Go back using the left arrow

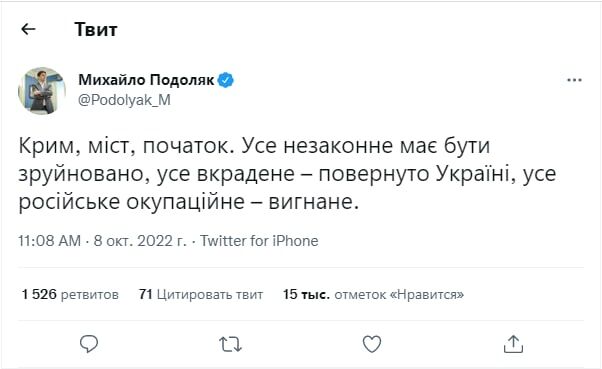click(28, 29)
